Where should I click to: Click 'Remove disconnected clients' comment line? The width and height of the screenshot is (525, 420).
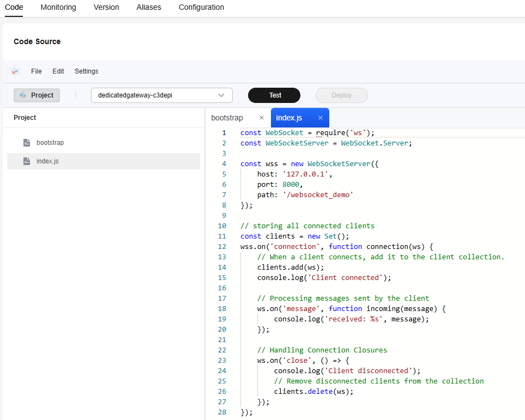tap(379, 381)
